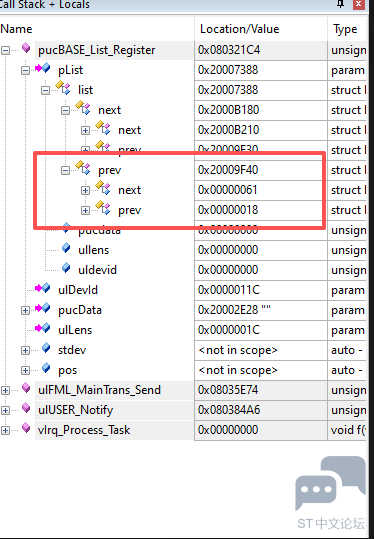This screenshot has width=374, height=539.
Task: Select the pList row name
Action: (x=71, y=70)
